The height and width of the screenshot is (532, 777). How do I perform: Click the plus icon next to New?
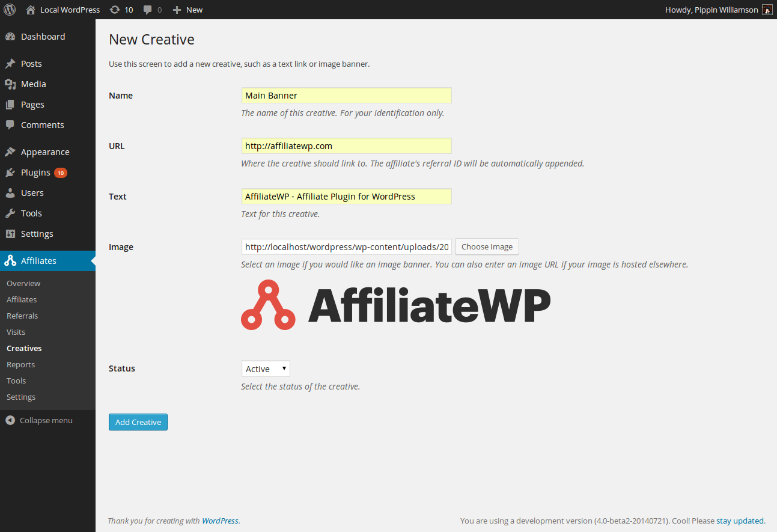coord(177,10)
